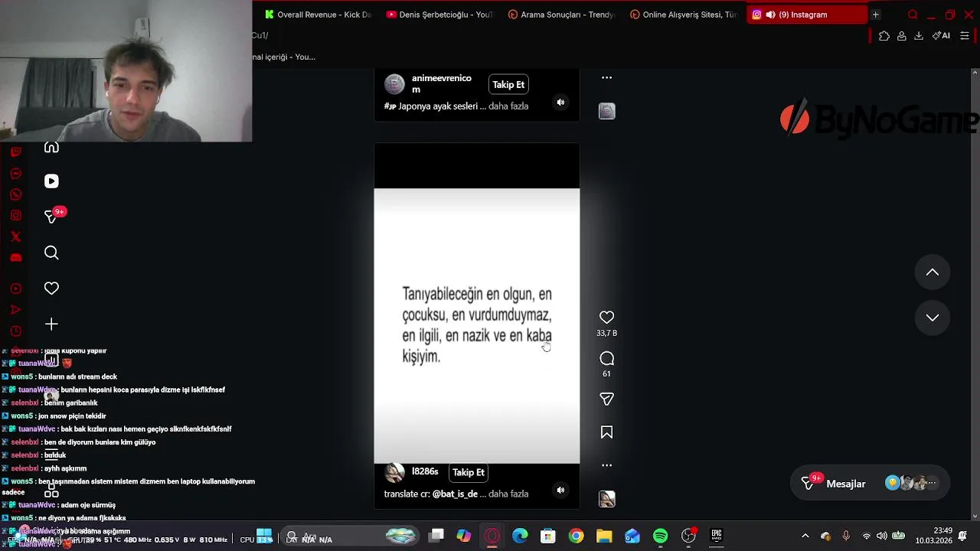Toggle sound on l8286s reel
The image size is (980, 551).
pyautogui.click(x=560, y=491)
